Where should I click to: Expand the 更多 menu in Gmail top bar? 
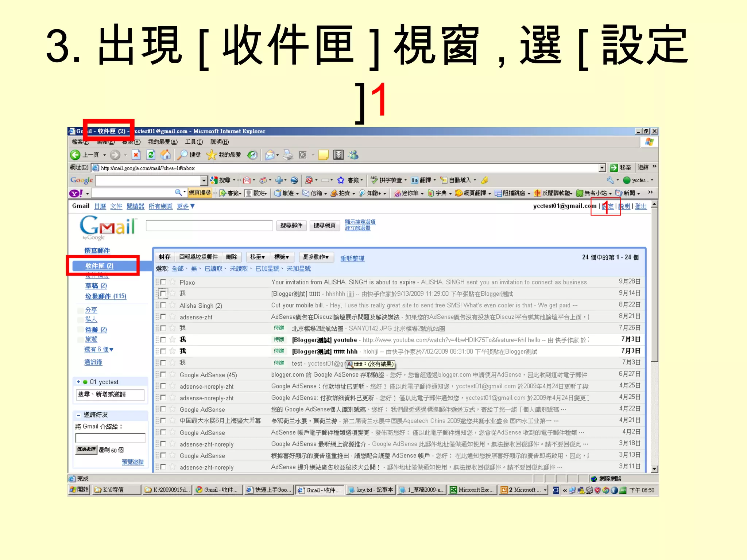[x=186, y=206]
